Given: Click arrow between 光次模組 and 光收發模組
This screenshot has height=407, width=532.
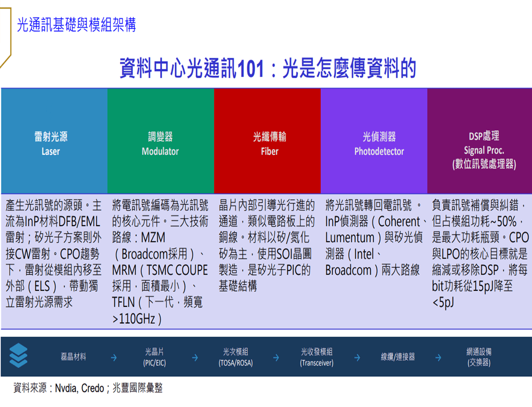Looking at the screenshot, I should coord(276,357).
